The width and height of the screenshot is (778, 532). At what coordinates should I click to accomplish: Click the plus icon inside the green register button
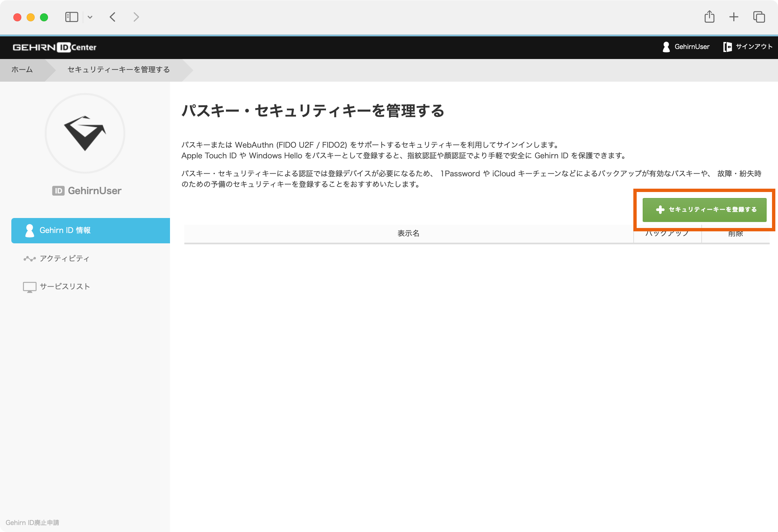(x=660, y=210)
